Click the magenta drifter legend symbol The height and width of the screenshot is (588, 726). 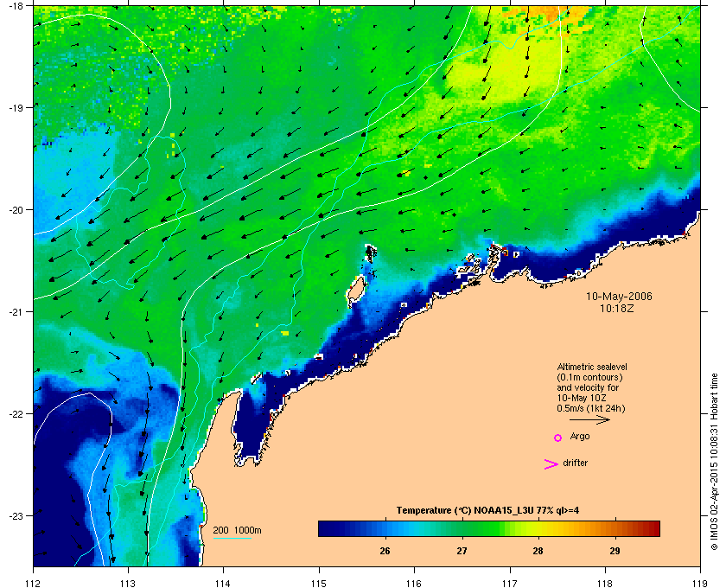(x=551, y=464)
